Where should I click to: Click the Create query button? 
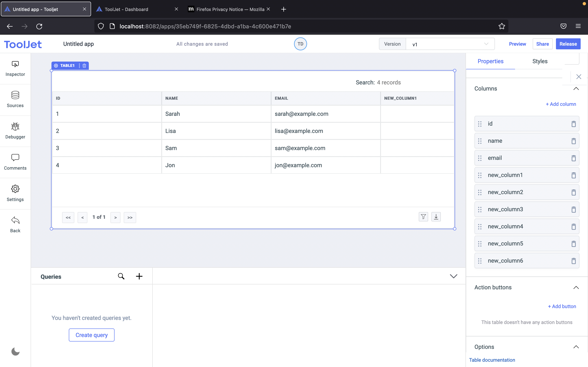(x=92, y=335)
